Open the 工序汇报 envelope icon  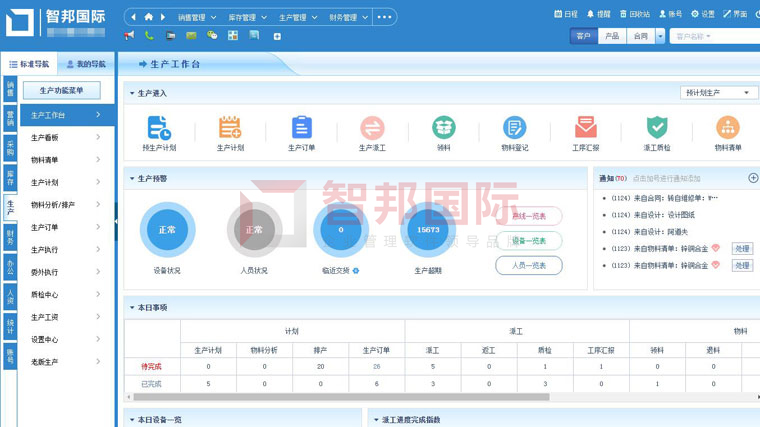coord(586,128)
